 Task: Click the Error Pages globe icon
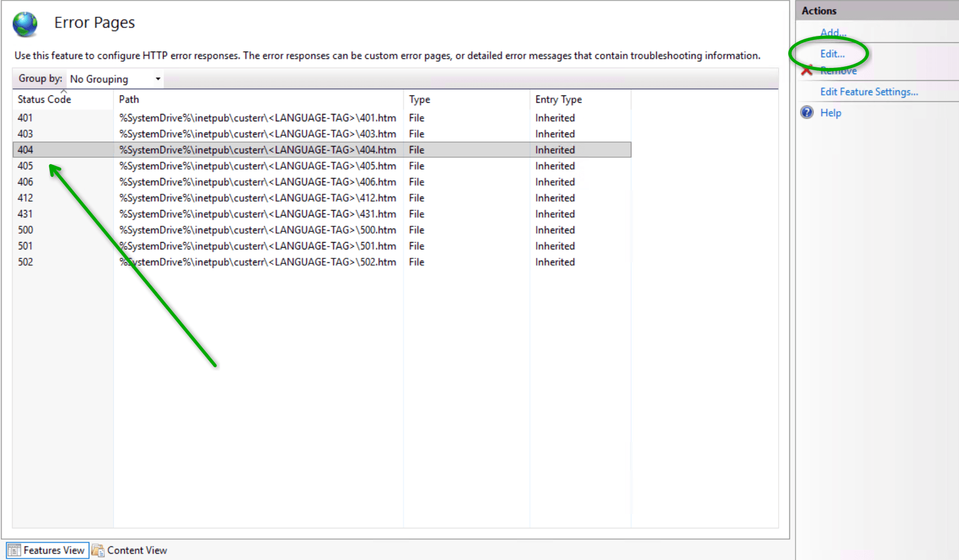point(25,24)
